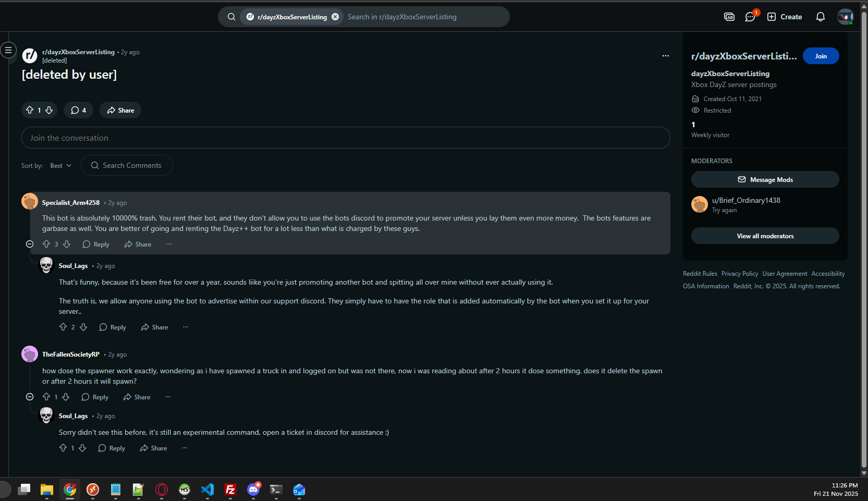Share Specialist_Arm4258's comment
This screenshot has width=868, height=501.
138,244
